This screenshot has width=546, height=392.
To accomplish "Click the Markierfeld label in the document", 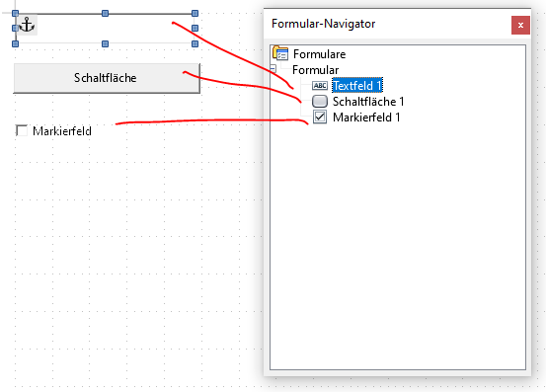I will pos(62,131).
